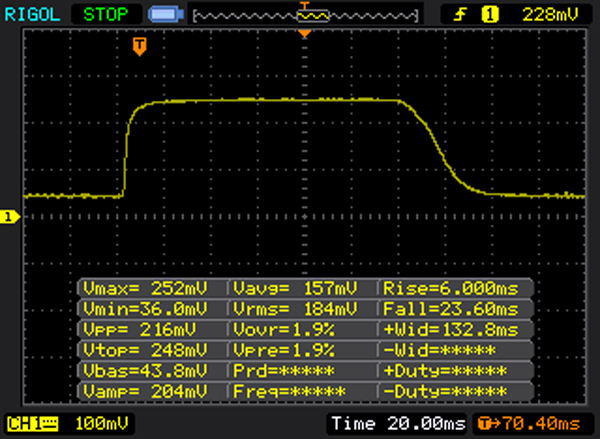The width and height of the screenshot is (600, 439).
Task: Click the rising edge trigger icon
Action: 462,14
